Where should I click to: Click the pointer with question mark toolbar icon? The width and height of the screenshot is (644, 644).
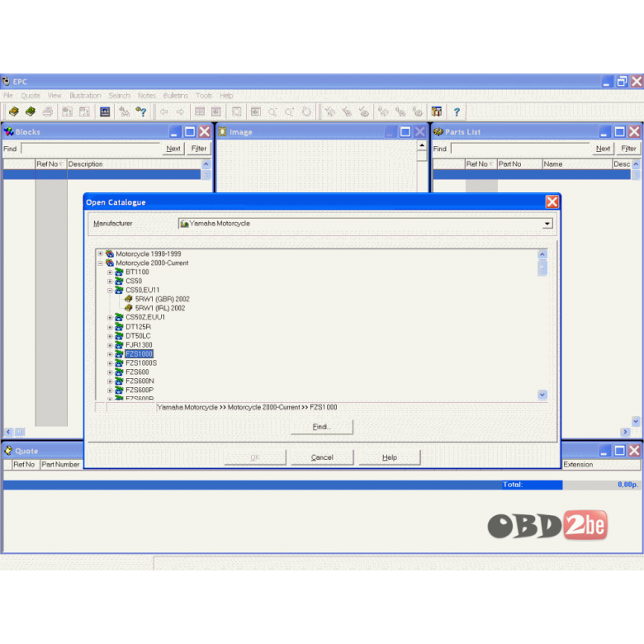tap(141, 111)
